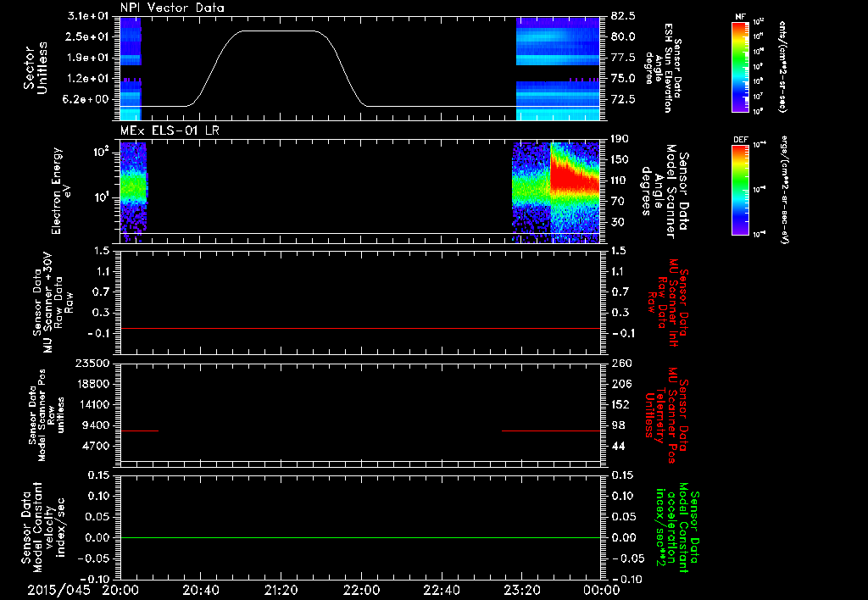Viewport: 868px width, 600px height.
Task: Click the 22:00 time tick label
Action: point(361,590)
